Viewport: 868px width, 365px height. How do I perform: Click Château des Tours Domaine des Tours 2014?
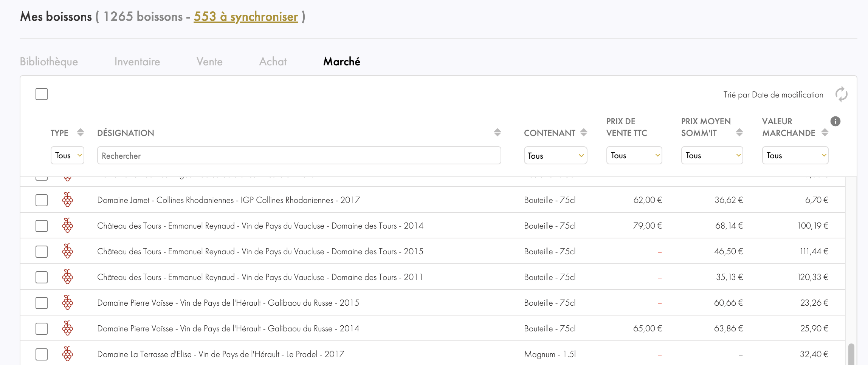[260, 226]
